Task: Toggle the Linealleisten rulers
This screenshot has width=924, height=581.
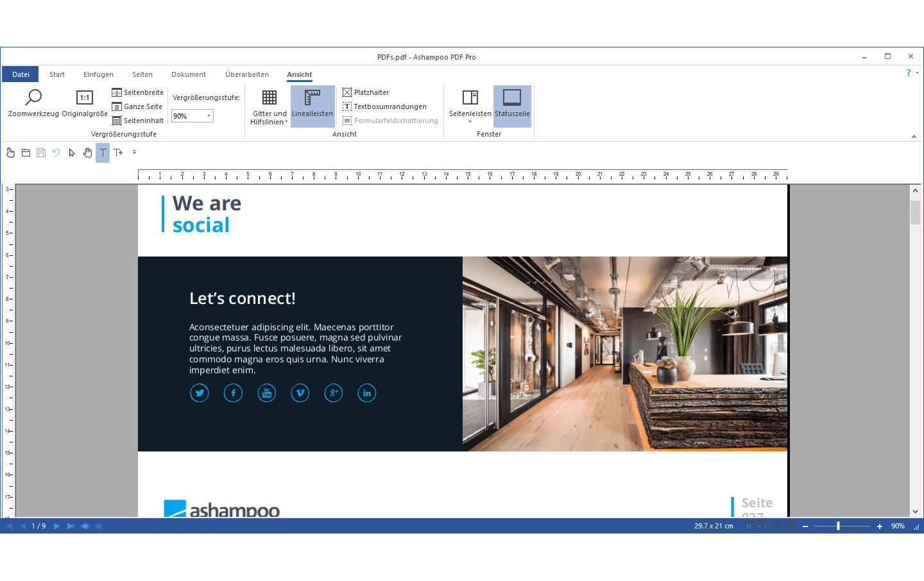Action: 312,106
